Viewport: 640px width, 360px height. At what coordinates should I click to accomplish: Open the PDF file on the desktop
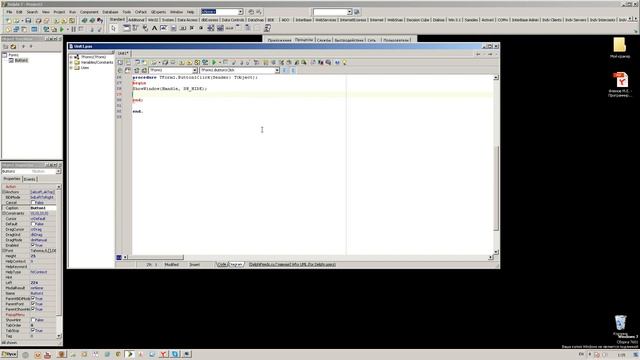620,84
